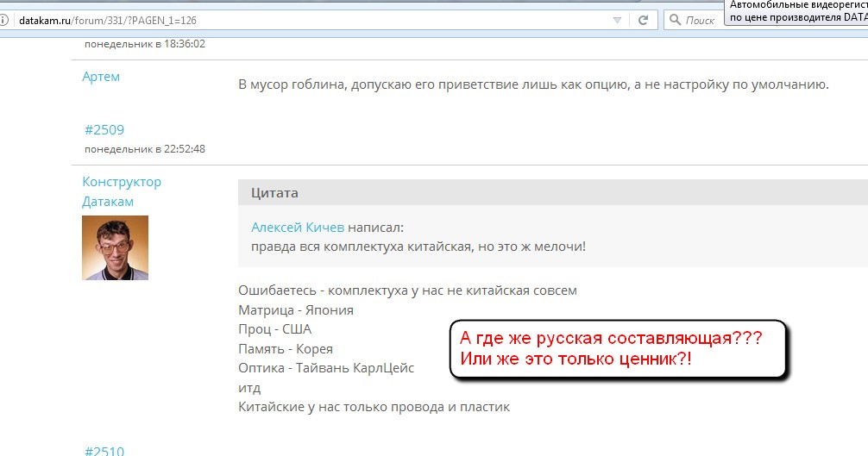Click the Конструктор Датакам avatar photo

(115, 247)
